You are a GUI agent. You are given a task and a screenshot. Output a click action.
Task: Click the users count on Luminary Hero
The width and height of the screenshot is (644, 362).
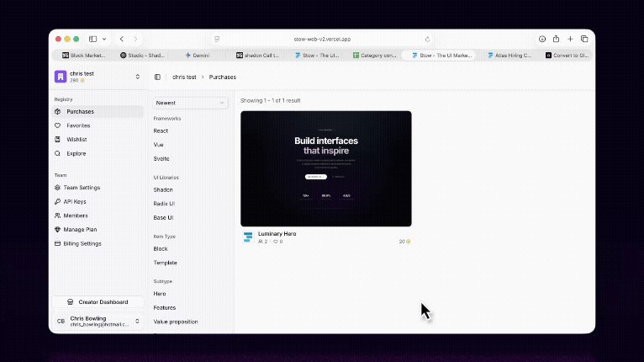263,242
